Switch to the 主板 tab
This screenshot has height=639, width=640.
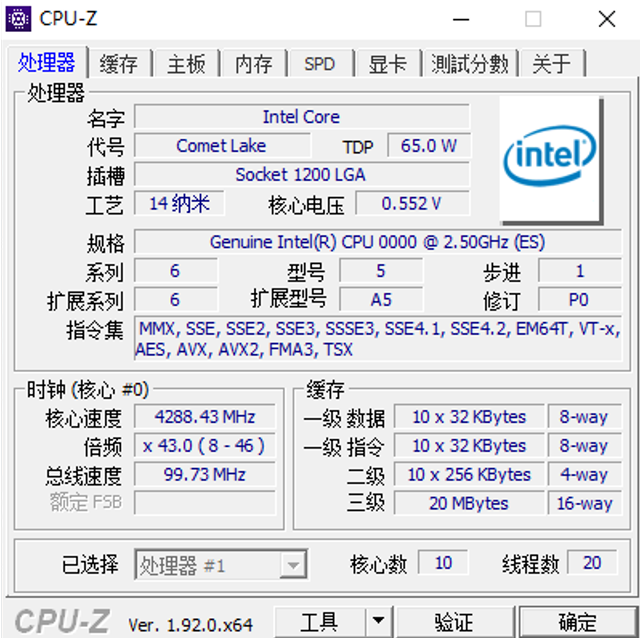tap(186, 64)
